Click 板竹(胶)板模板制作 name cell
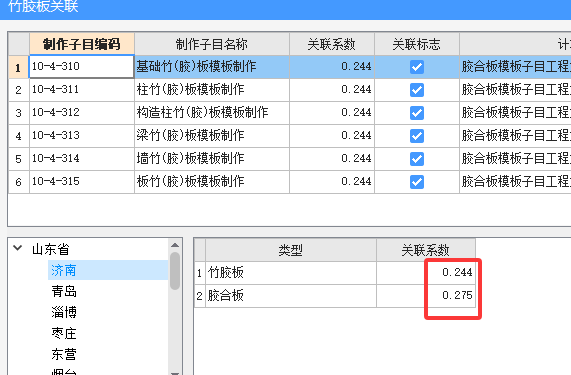 (212, 182)
